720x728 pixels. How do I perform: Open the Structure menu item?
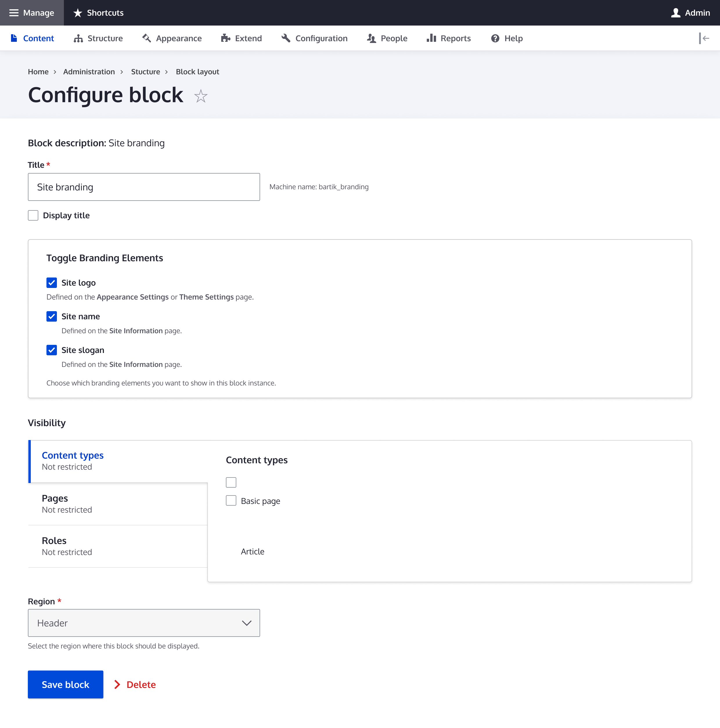(98, 38)
